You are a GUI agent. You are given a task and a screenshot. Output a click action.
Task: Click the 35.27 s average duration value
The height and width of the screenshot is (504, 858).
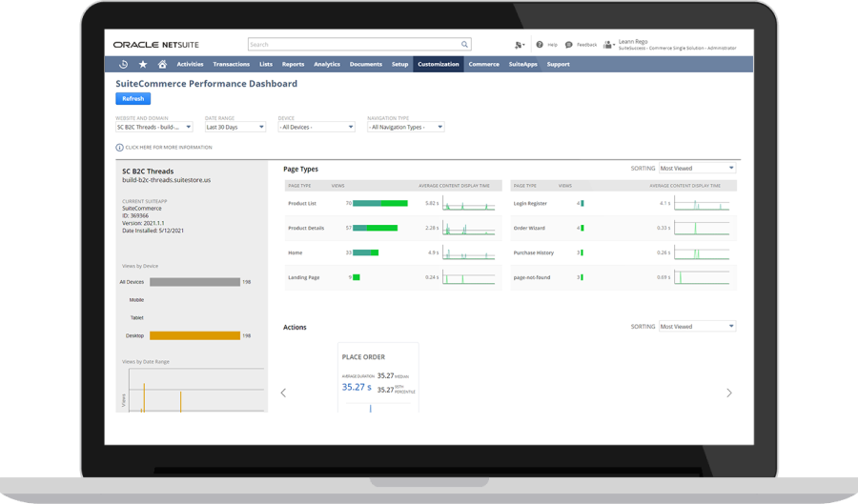coord(357,387)
